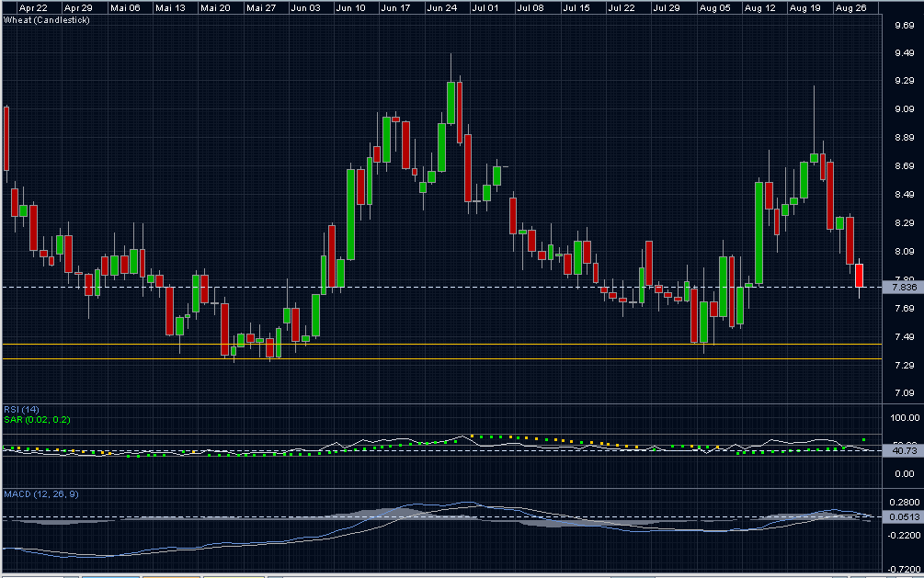Image resolution: width=924 pixels, height=578 pixels.
Task: Click the 7.49 price axis label
Action: (905, 337)
